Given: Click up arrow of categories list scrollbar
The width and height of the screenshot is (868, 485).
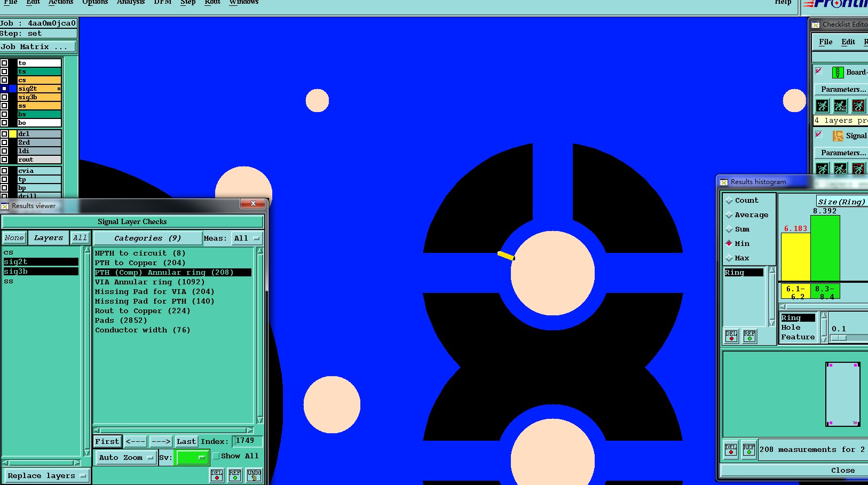Looking at the screenshot, I should [260, 250].
